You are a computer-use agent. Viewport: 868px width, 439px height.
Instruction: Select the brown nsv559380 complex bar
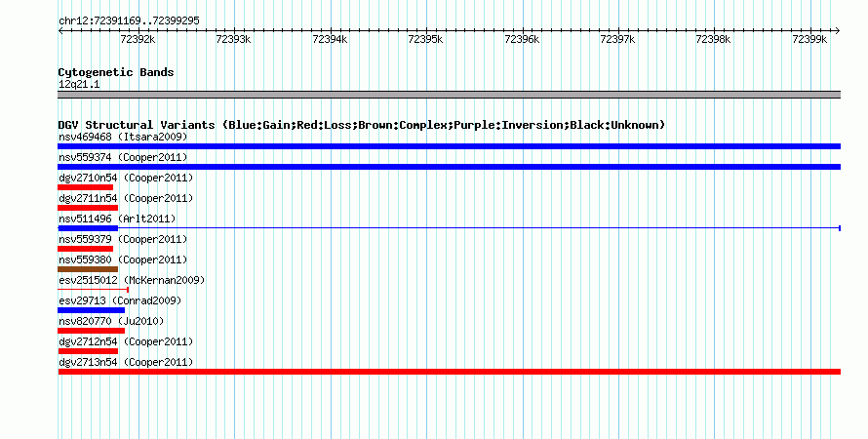pyautogui.click(x=88, y=269)
